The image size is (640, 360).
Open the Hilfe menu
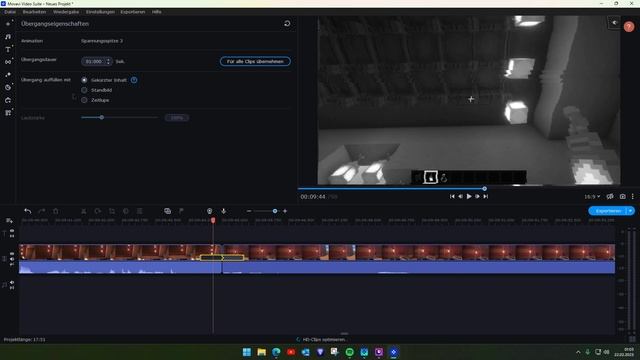click(x=157, y=12)
